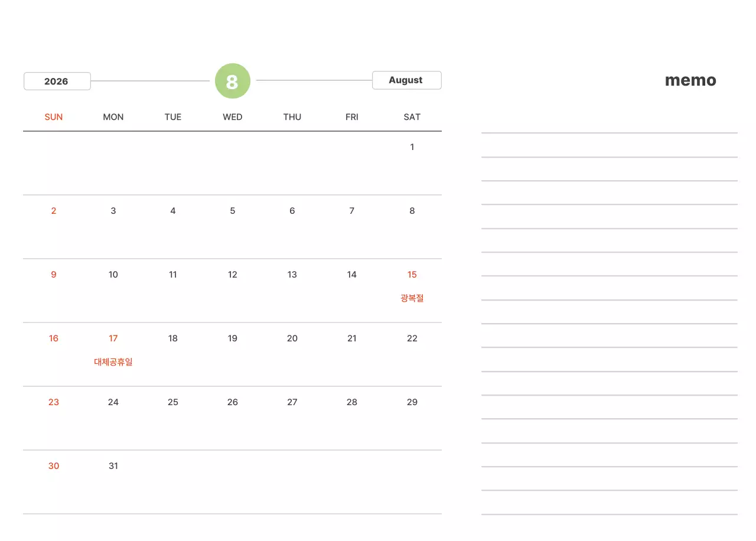
Task: Select the SUN column header
Action: [54, 117]
